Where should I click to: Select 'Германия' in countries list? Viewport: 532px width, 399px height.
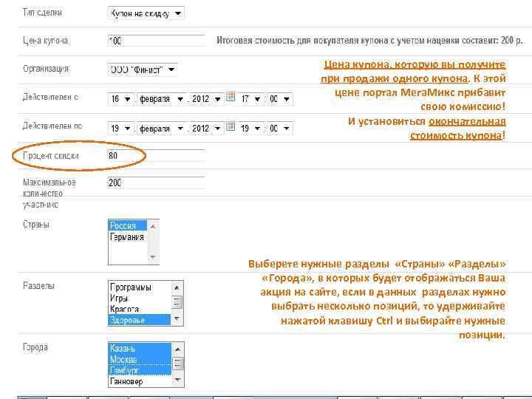[128, 237]
